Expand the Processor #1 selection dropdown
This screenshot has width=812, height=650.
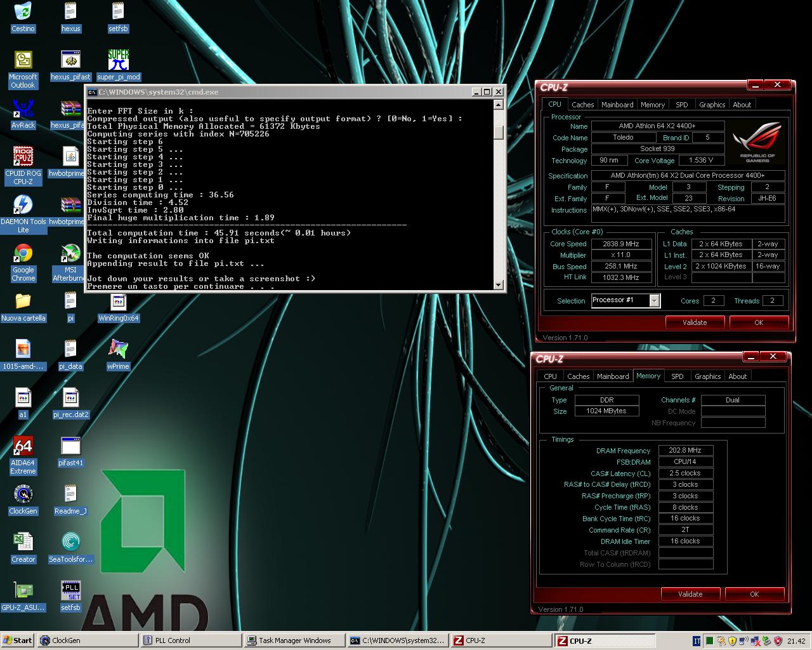tap(654, 300)
